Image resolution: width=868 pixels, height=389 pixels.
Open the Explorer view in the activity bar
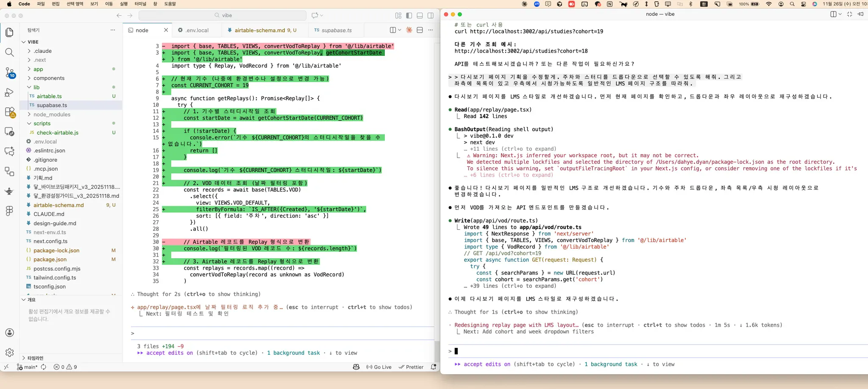coord(9,33)
